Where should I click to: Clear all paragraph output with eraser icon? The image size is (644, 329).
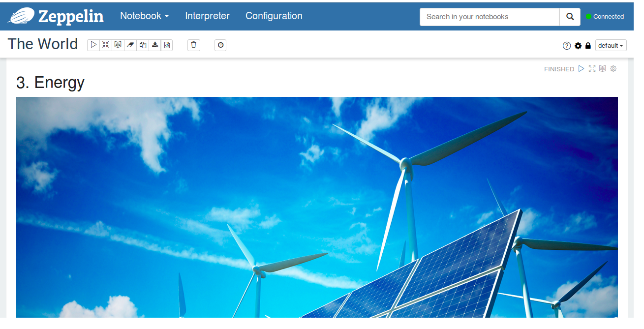pos(130,45)
